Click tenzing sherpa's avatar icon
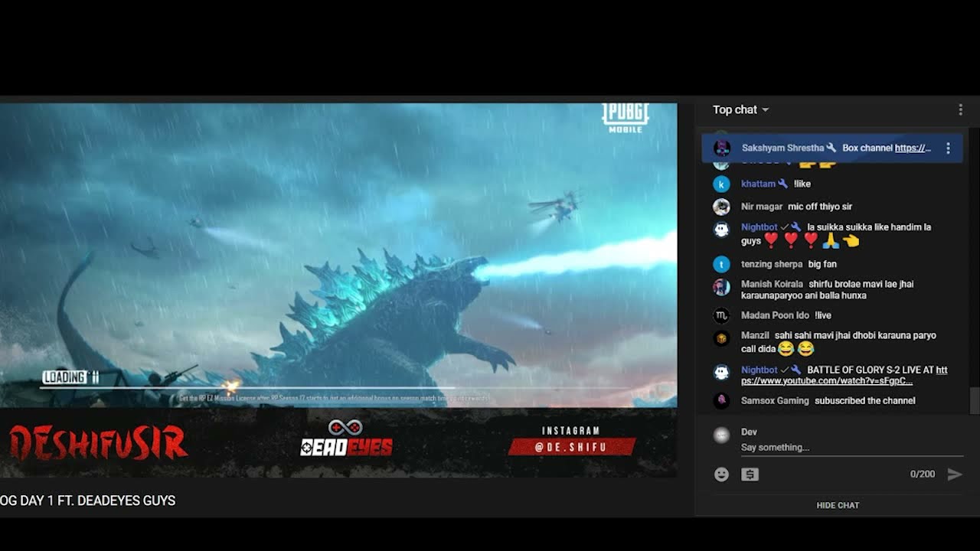 point(721,264)
